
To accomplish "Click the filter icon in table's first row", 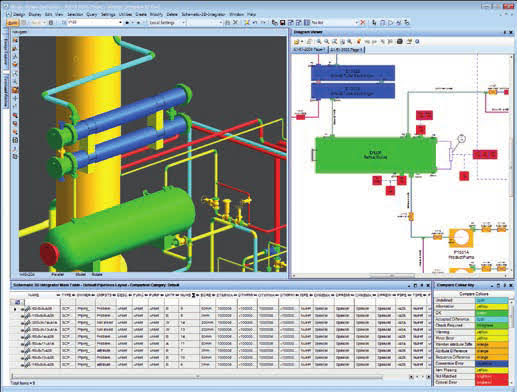I will [17, 302].
